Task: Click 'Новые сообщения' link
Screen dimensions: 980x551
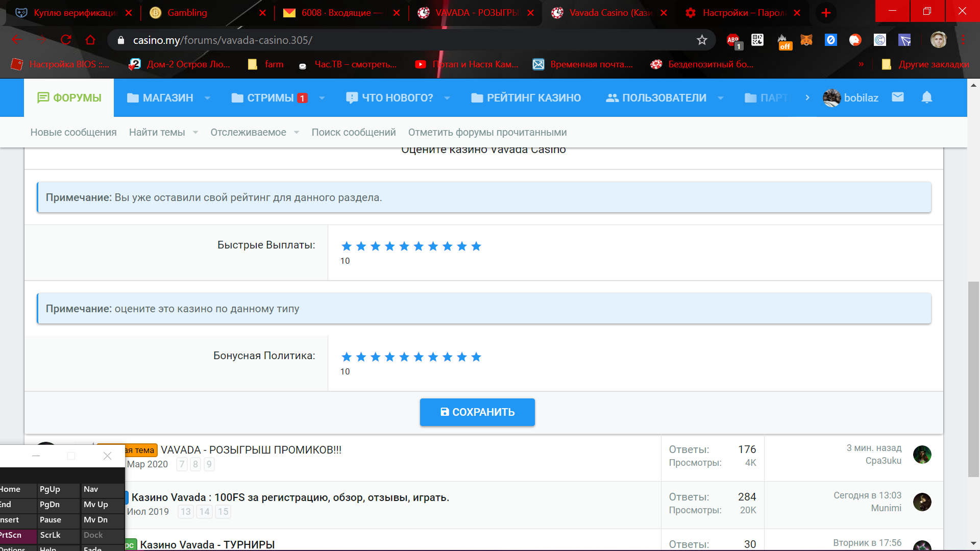Action: [x=73, y=133]
